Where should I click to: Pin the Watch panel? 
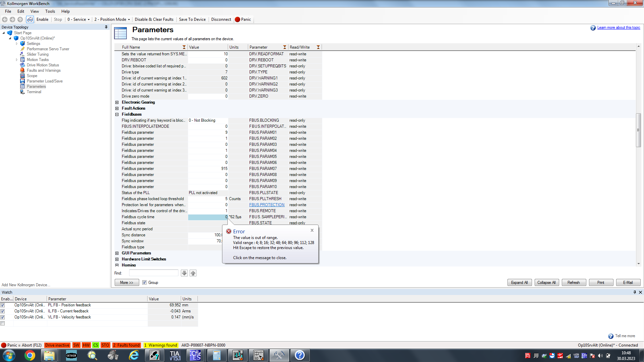point(635,292)
